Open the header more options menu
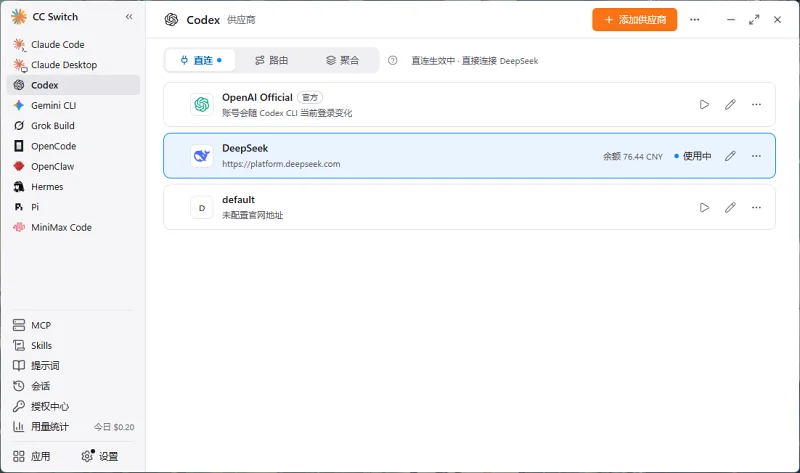 coord(694,19)
